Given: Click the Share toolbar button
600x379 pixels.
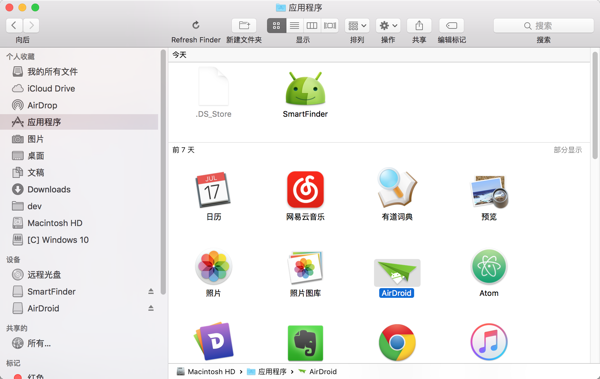Looking at the screenshot, I should 419,26.
